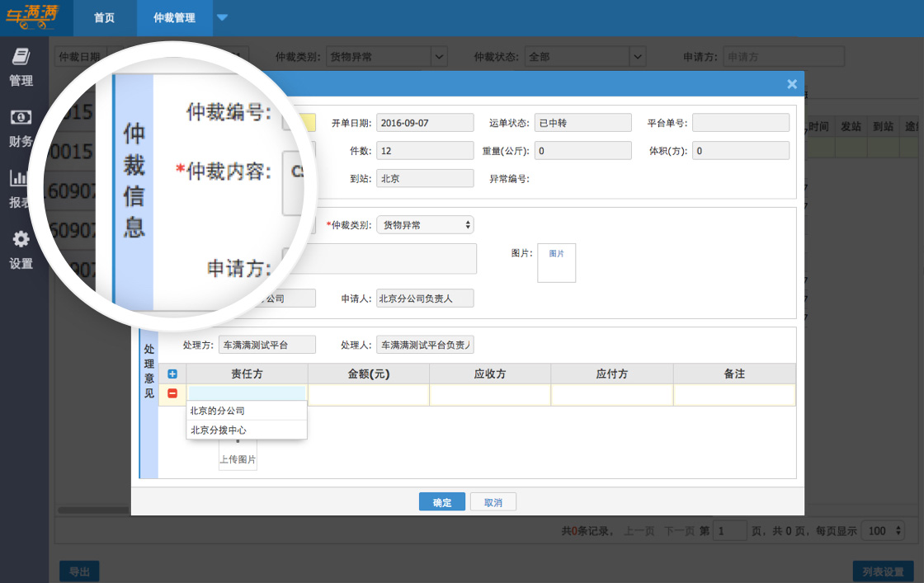Open the 管理 sidebar section

(x=21, y=67)
